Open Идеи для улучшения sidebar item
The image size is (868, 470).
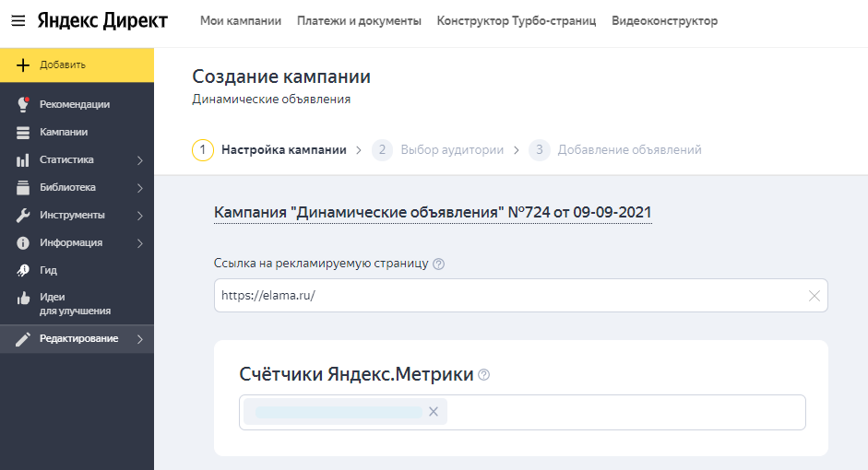(77, 303)
